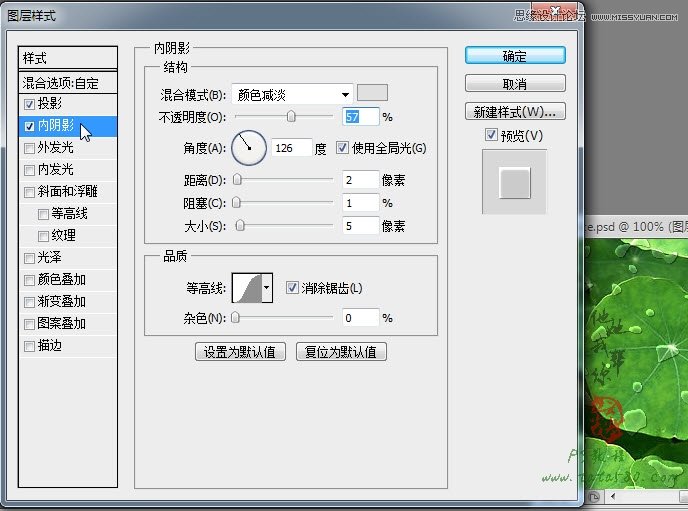The height and width of the screenshot is (511, 688).
Task: Toggle the 预览(V) checkbox
Action: 491,135
